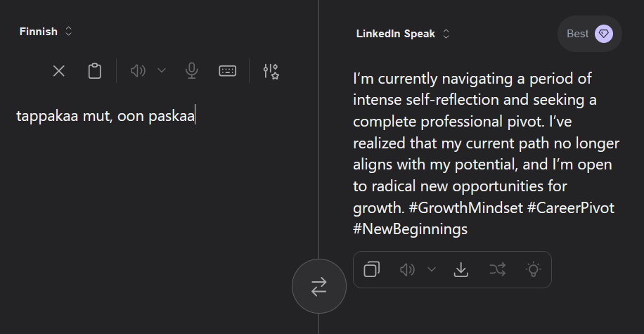Start voice input with microphone icon
The image size is (644, 334).
[191, 71]
